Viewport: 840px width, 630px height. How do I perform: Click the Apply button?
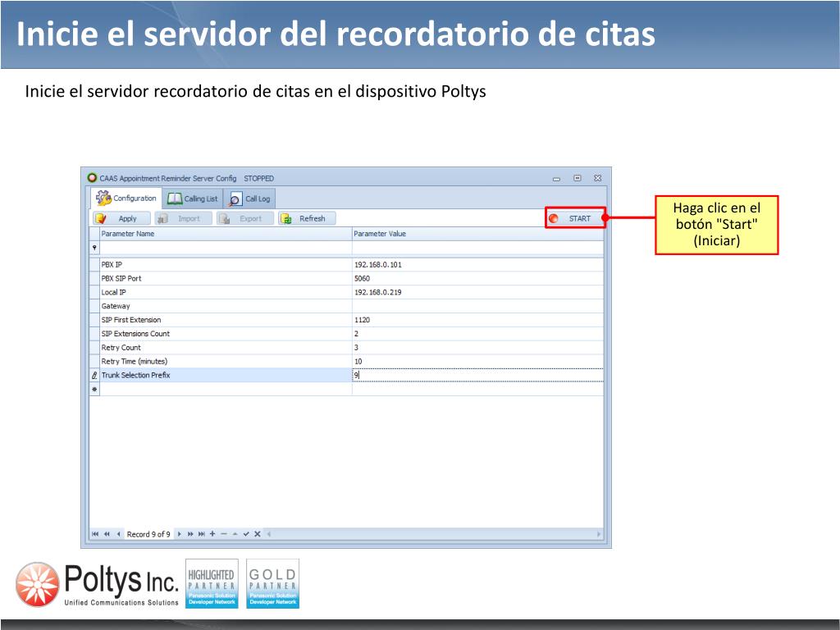coord(122,218)
